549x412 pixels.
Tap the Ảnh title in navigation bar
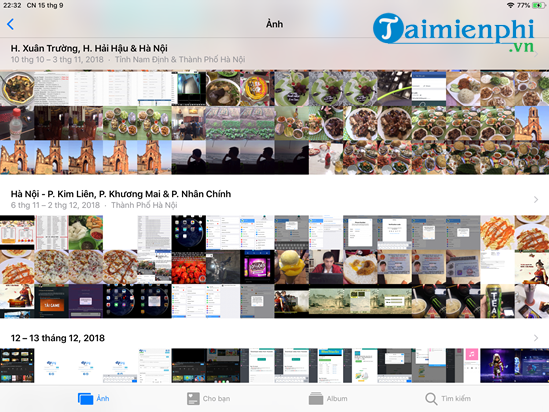tap(274, 24)
